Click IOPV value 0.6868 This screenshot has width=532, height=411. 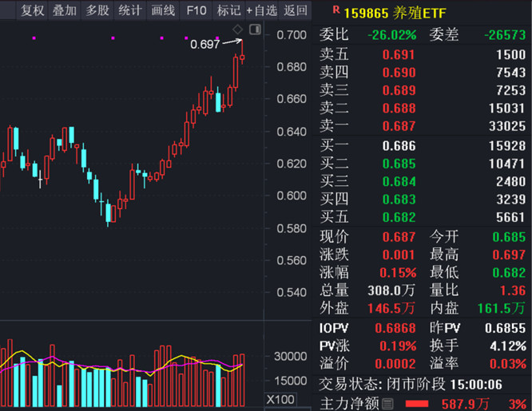pyautogui.click(x=395, y=328)
